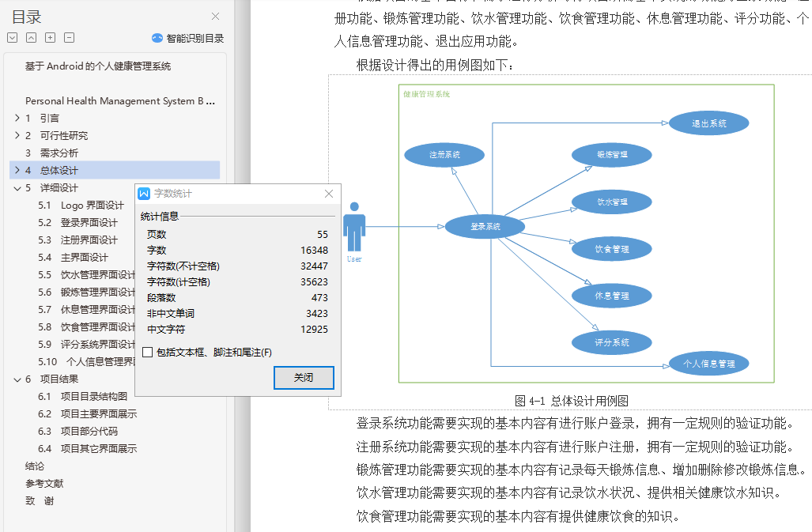This screenshot has height=532, width=812.
Task: Collapse chapter 5 详细设计
Action: point(17,188)
